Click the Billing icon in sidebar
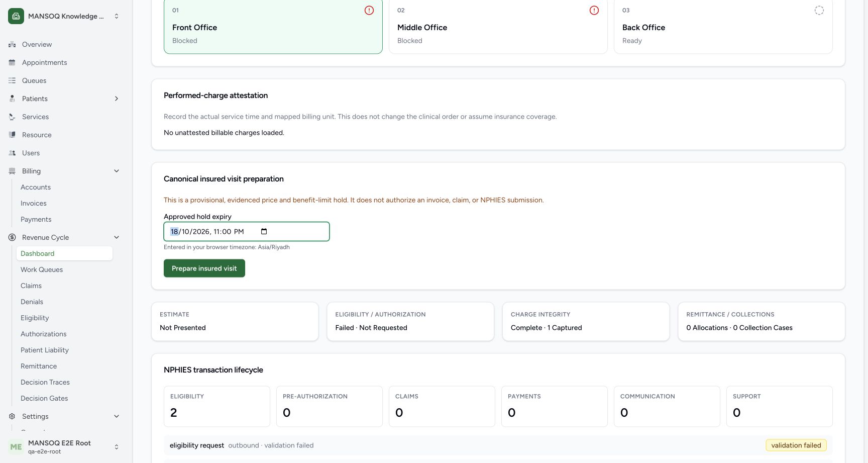This screenshot has height=463, width=868. pos(12,171)
